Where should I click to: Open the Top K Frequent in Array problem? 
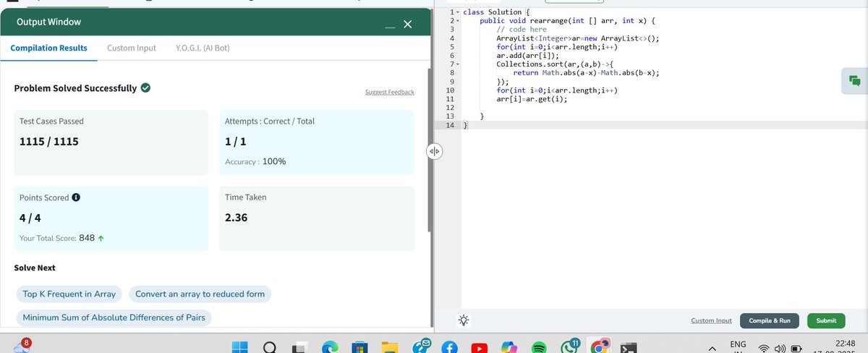(69, 294)
